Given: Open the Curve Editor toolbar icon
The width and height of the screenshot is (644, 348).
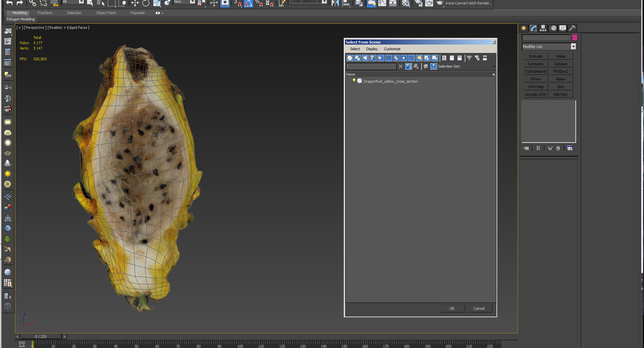Looking at the screenshot, I should pyautogui.click(x=382, y=3).
